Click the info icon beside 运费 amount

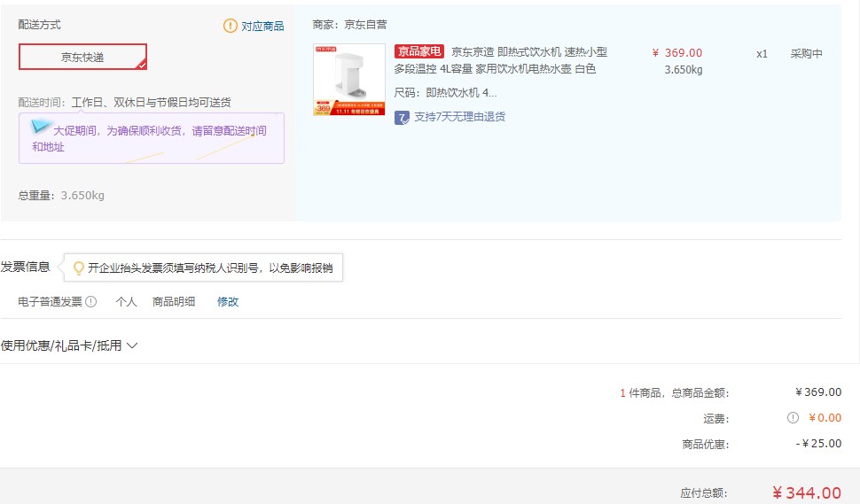click(793, 417)
